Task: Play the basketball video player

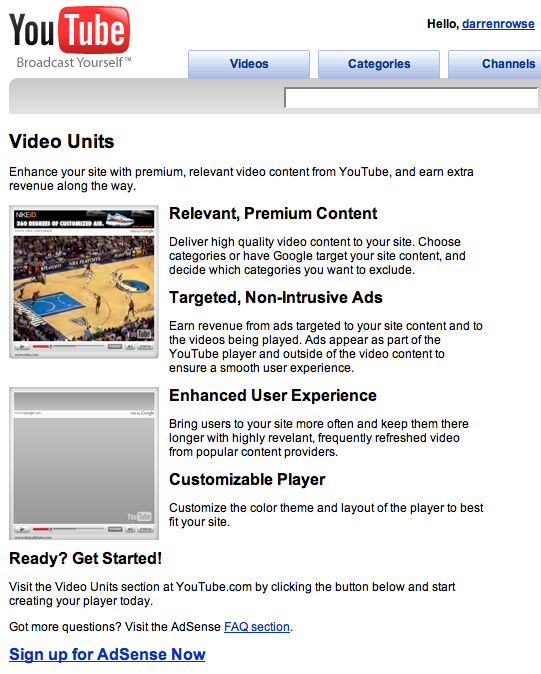Action: (x=21, y=346)
